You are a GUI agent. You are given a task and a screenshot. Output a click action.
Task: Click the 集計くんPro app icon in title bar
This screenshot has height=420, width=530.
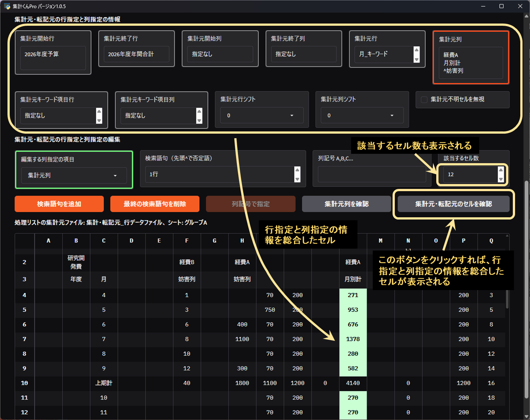tap(7, 6)
